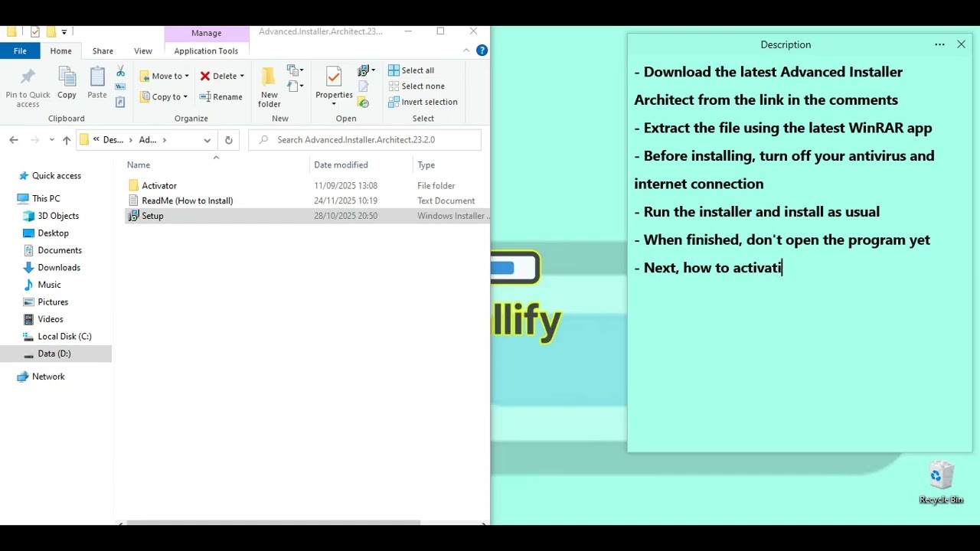Click the Copy icon in Clipboard group
The width and height of the screenshot is (980, 551).
pos(67,77)
